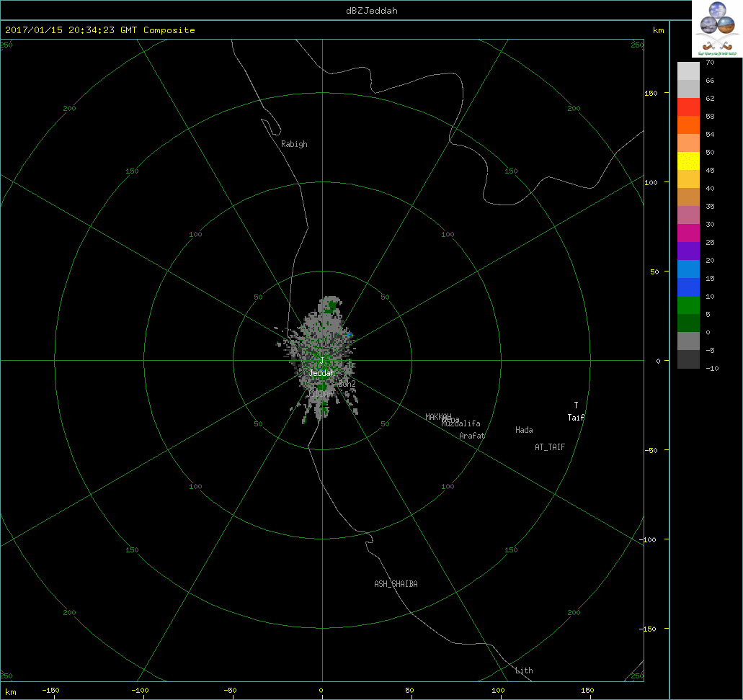Click the J radar site marker
This screenshot has height=700, width=743.
[321, 360]
